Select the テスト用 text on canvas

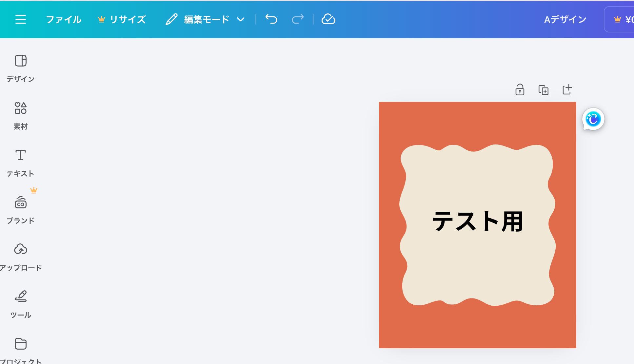coord(477,221)
